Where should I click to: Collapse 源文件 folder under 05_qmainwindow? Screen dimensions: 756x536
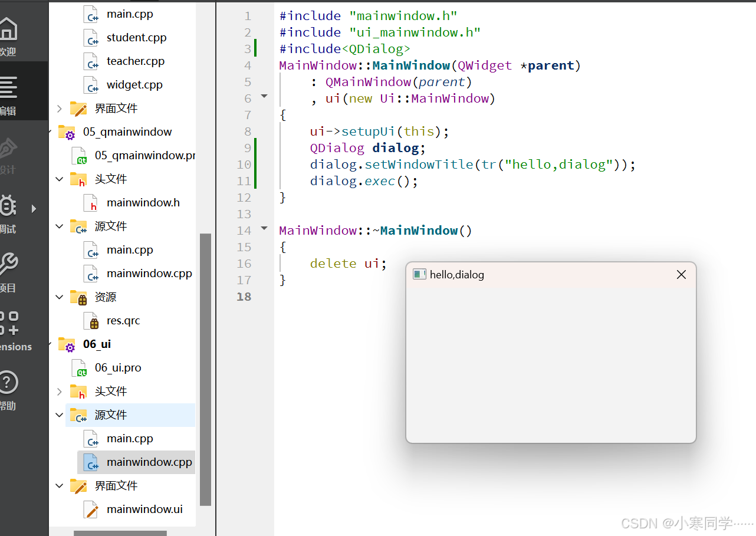click(59, 226)
